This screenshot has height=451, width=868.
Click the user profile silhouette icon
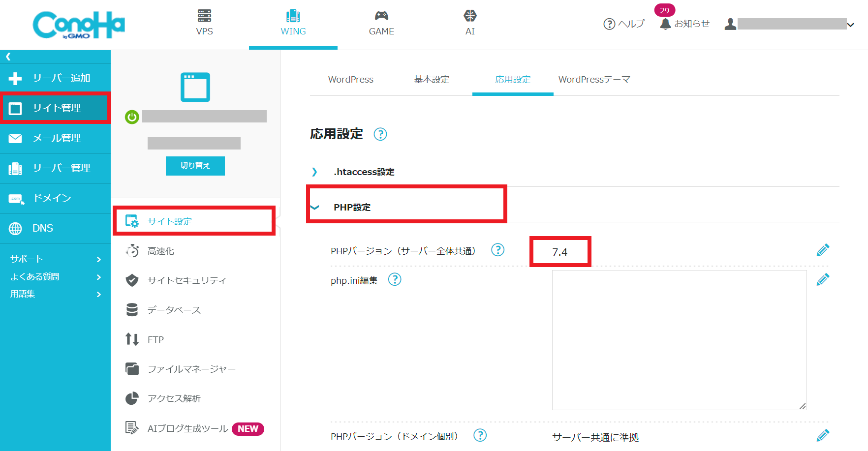click(730, 24)
